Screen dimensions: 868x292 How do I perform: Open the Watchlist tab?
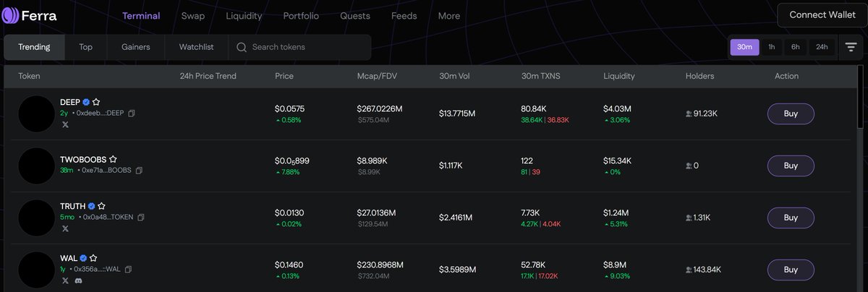click(x=197, y=47)
